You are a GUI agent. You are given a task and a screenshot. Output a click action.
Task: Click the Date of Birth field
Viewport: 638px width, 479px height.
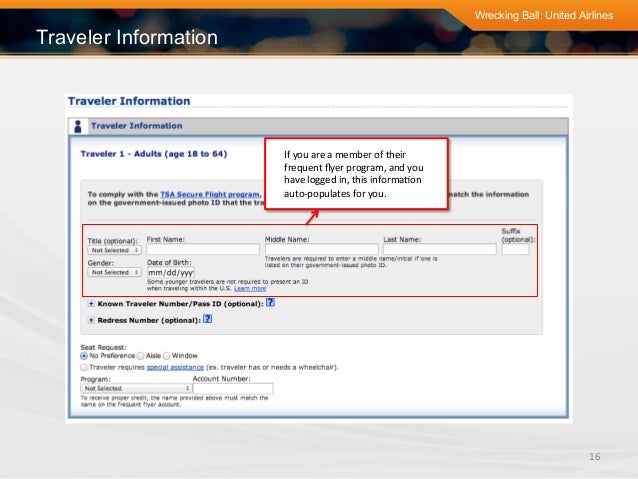[x=171, y=272]
